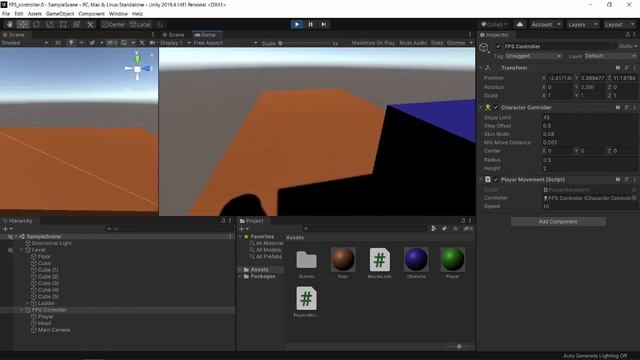The image size is (640, 360).
Task: Select the Player material asset
Action: click(x=452, y=263)
